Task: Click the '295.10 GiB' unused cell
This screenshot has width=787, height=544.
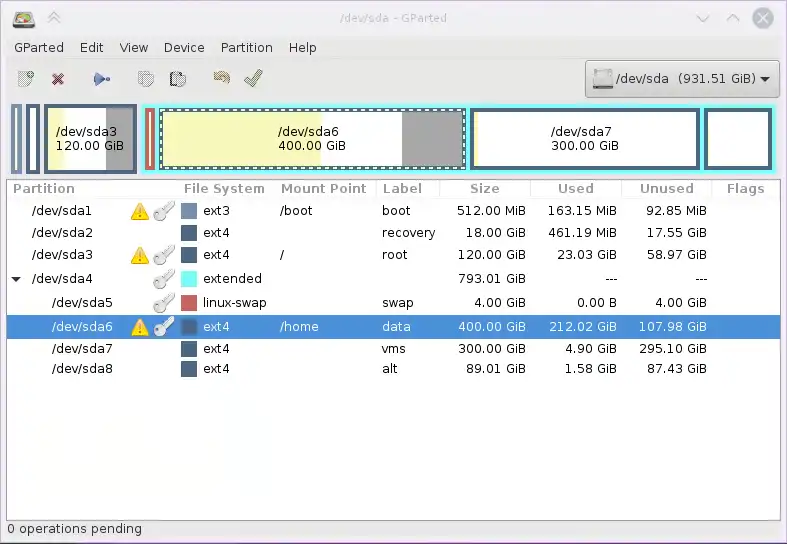Action: click(x=673, y=348)
